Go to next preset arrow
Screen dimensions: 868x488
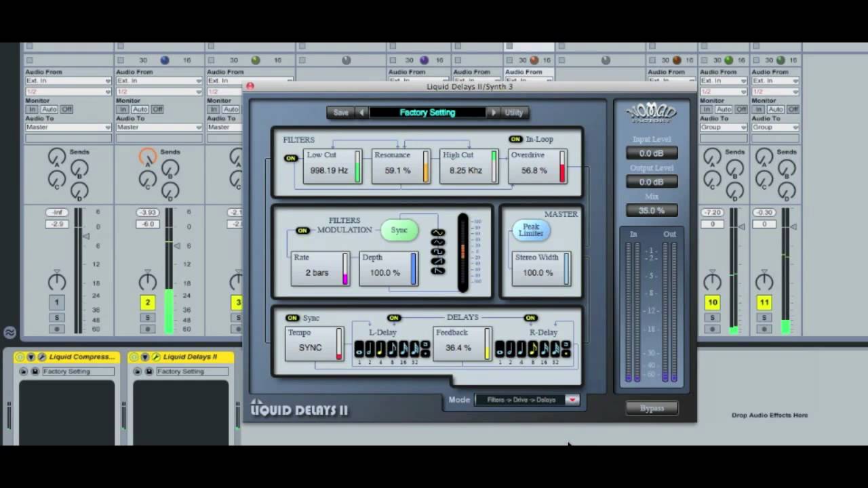click(x=494, y=113)
